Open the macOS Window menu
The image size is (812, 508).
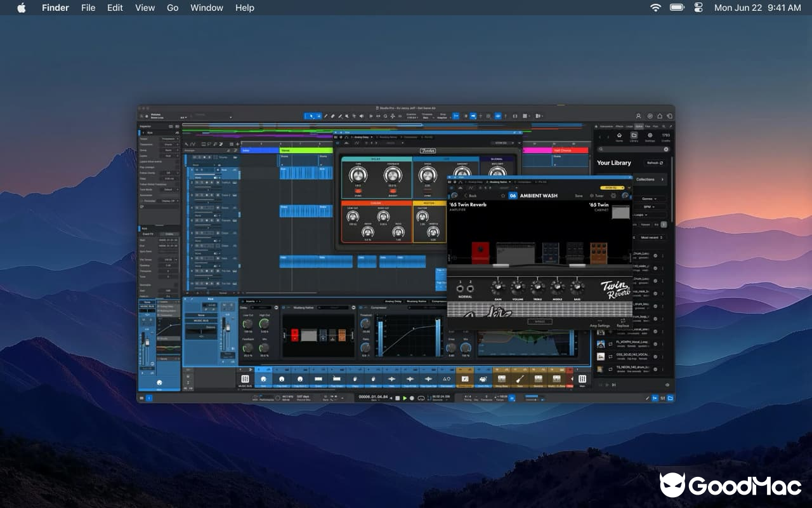[x=207, y=8]
